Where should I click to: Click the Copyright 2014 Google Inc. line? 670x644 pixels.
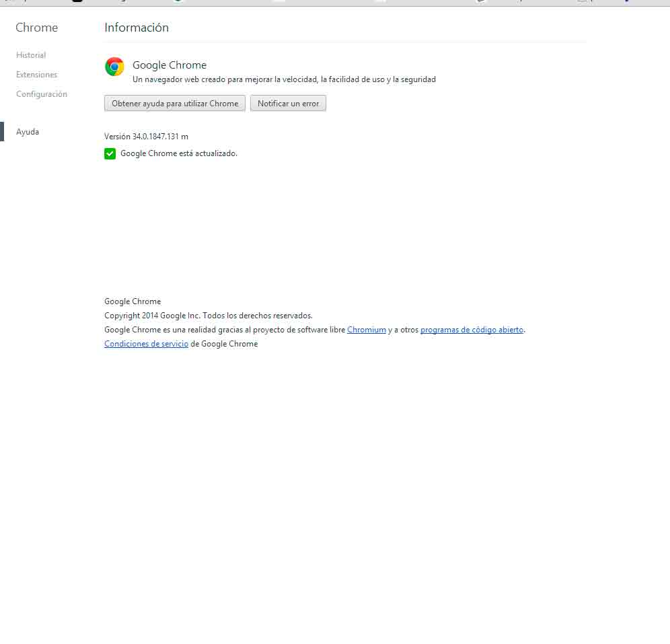coord(208,316)
